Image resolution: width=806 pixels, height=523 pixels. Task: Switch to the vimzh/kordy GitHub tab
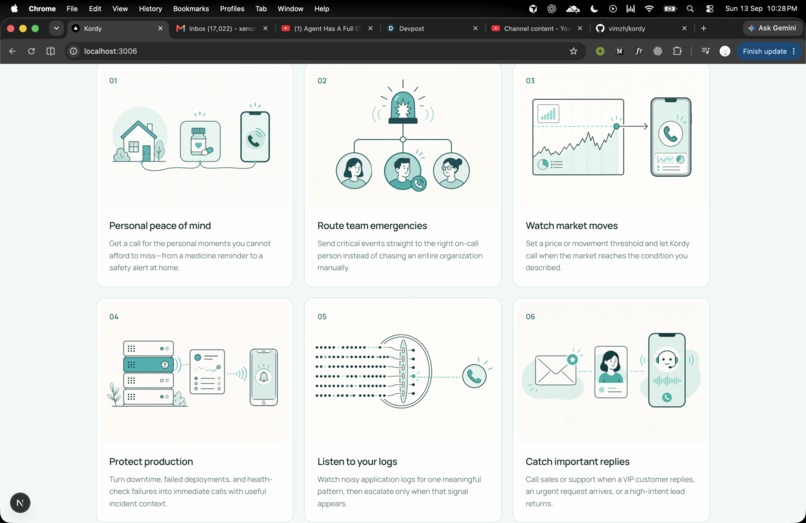[640, 28]
